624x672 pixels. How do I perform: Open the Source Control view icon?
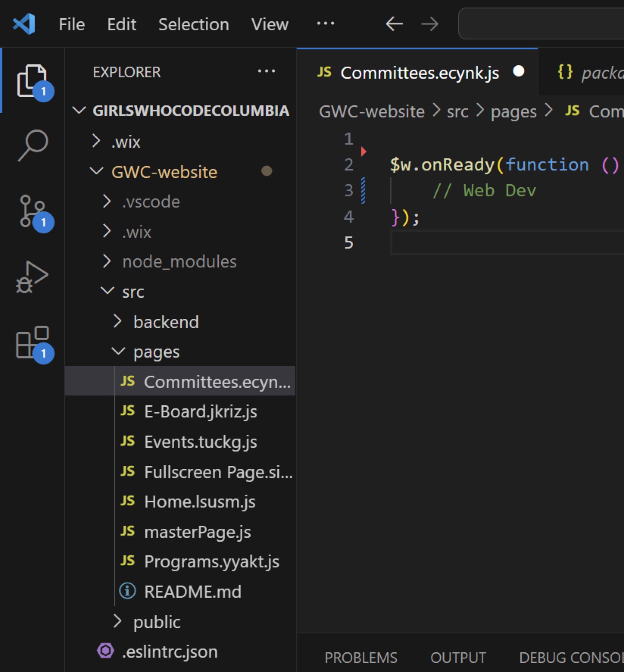[x=33, y=211]
